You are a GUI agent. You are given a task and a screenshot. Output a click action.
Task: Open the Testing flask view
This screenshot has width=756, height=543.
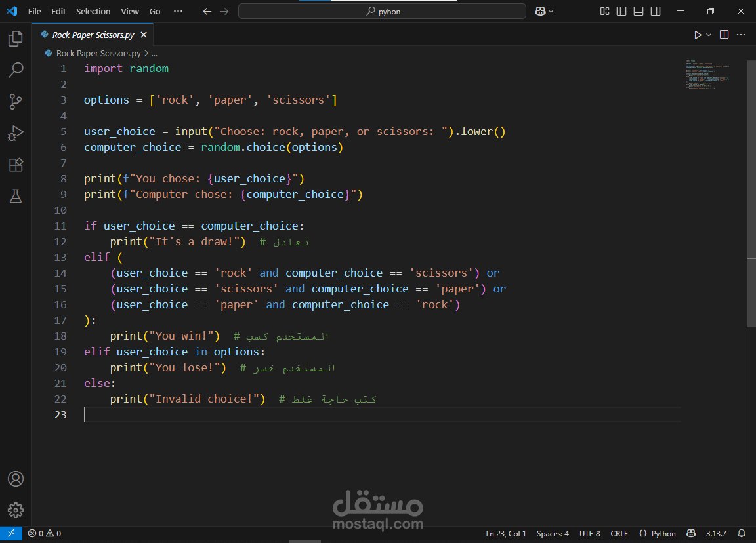click(x=16, y=196)
